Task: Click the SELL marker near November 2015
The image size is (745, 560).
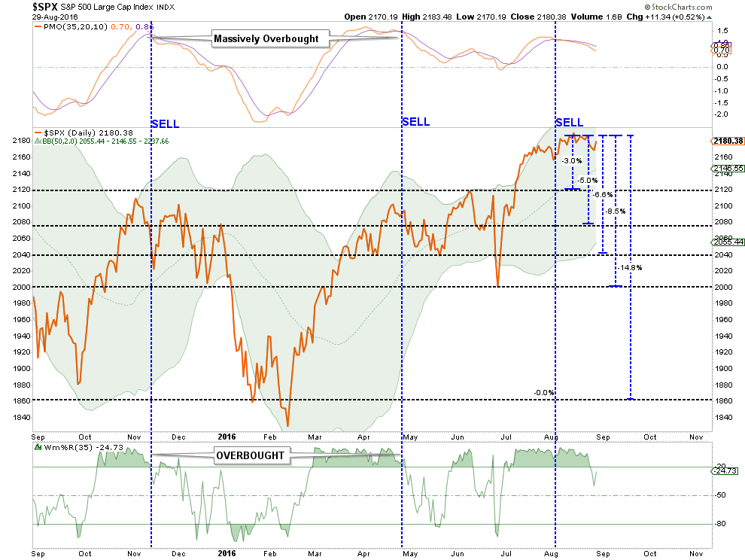Action: tap(166, 123)
